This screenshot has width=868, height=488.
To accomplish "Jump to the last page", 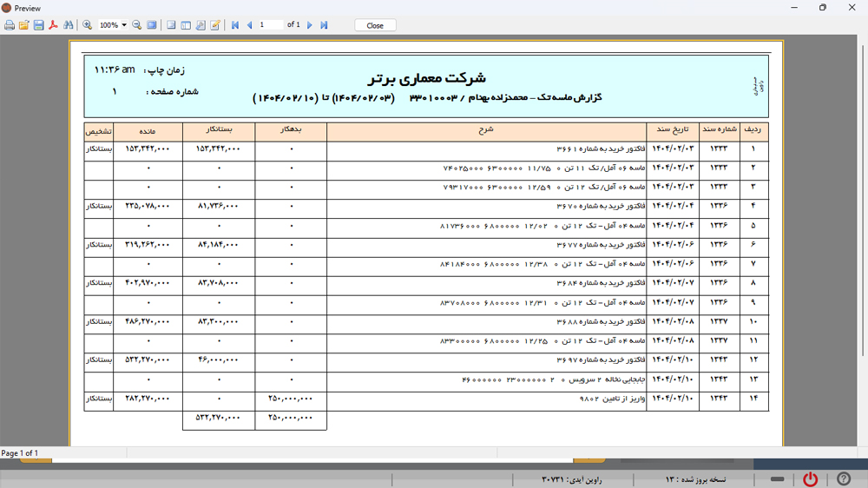I will point(324,25).
